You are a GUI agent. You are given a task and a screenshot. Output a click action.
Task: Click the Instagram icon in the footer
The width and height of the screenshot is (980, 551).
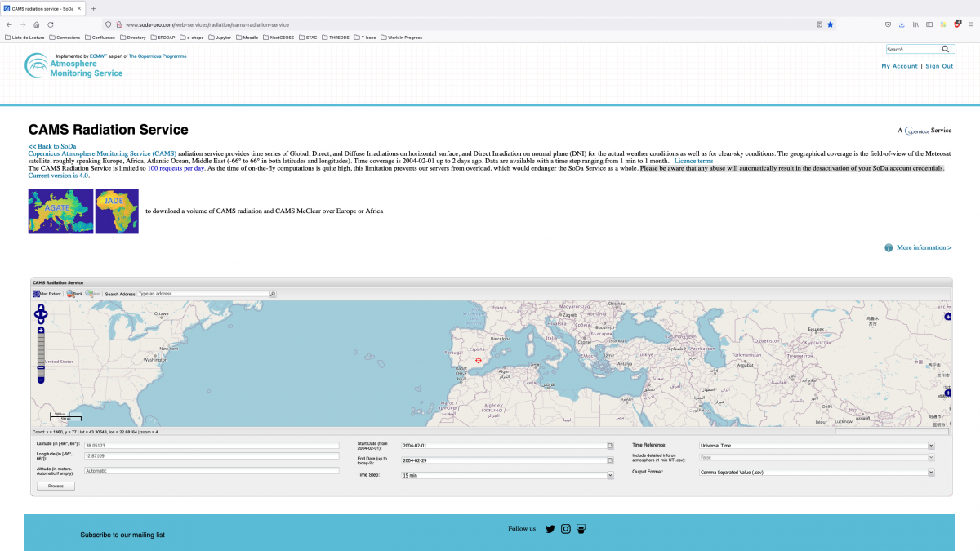tap(565, 529)
